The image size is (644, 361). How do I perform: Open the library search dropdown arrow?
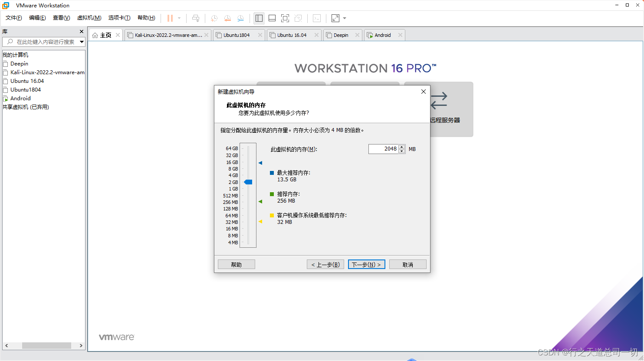pyautogui.click(x=82, y=42)
